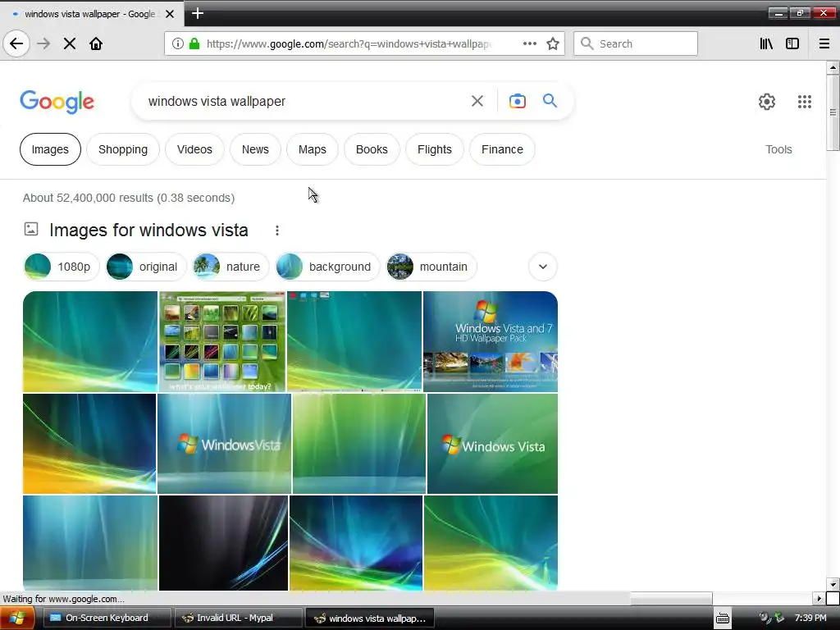Viewport: 840px width, 630px height.
Task: Switch to On-Screen Keyboard taskbar window
Action: pos(107,619)
